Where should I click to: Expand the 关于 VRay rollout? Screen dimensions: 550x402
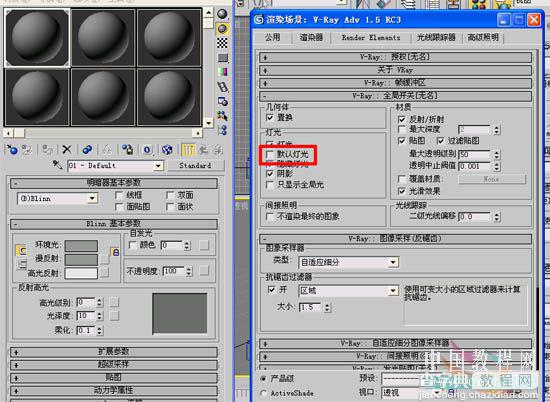pos(396,70)
